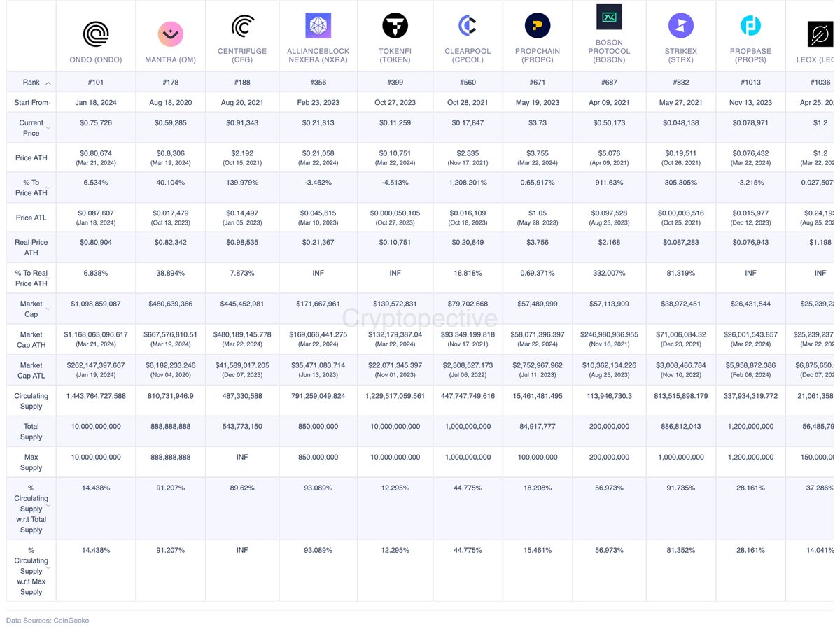Open the TOKENFI (TOKEN) name label
This screenshot has width=840, height=636.
click(395, 55)
